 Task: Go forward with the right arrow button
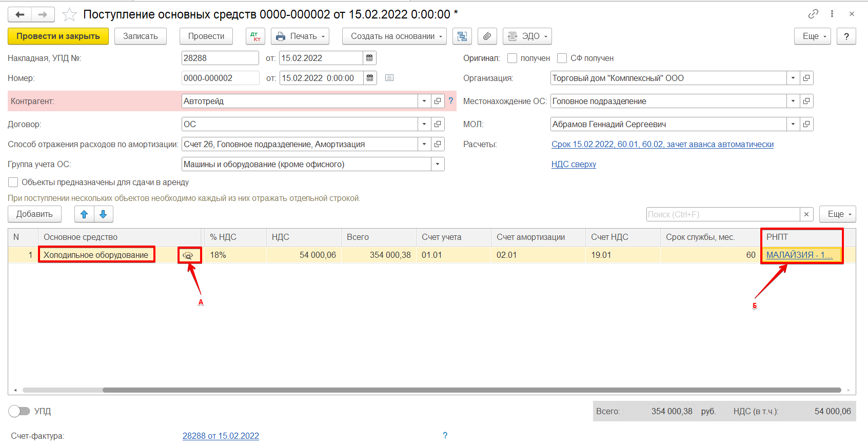click(x=43, y=14)
